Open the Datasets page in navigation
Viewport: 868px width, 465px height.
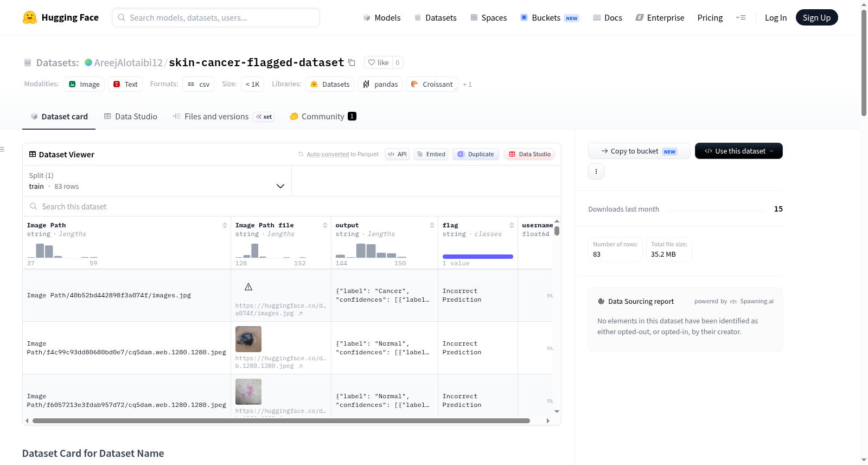point(436,18)
